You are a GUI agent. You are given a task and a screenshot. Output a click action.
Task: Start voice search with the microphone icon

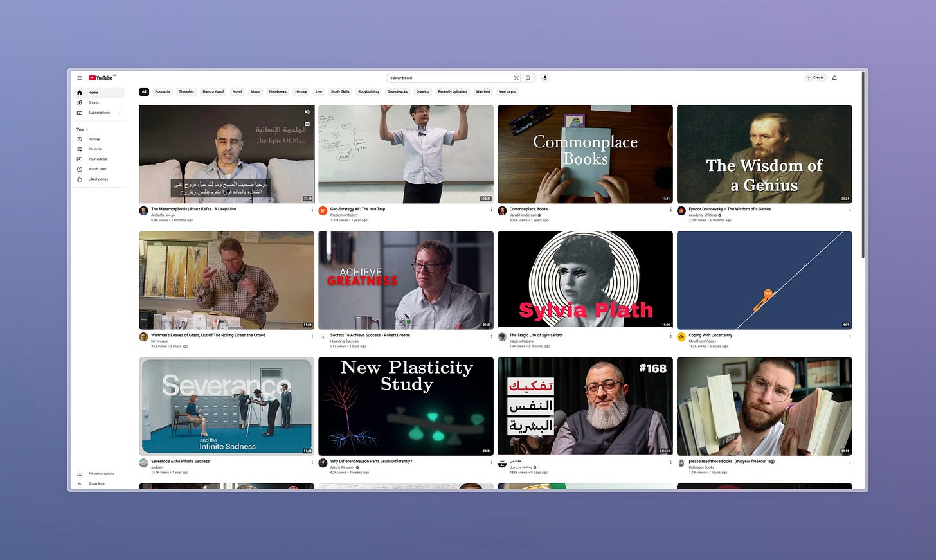pos(545,78)
